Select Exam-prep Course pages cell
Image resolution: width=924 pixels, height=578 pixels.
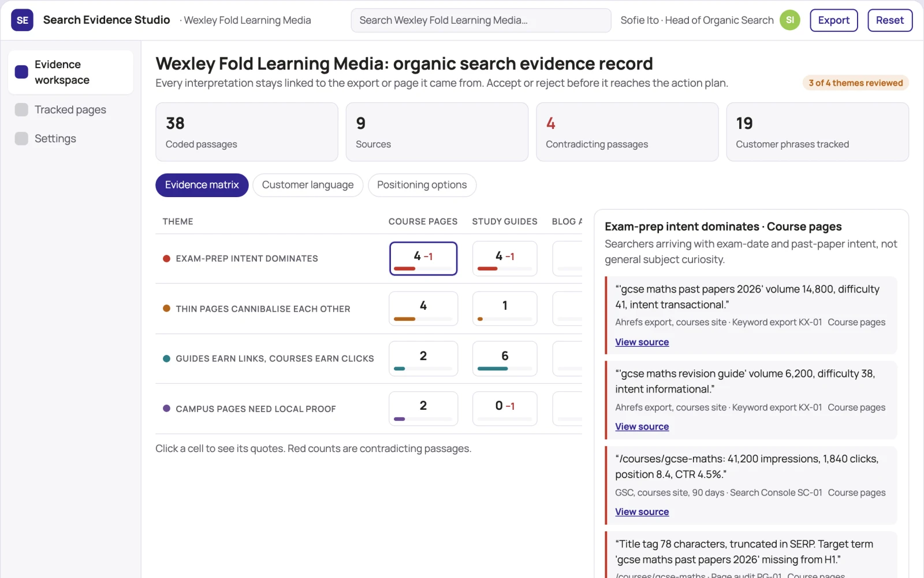[423, 258]
